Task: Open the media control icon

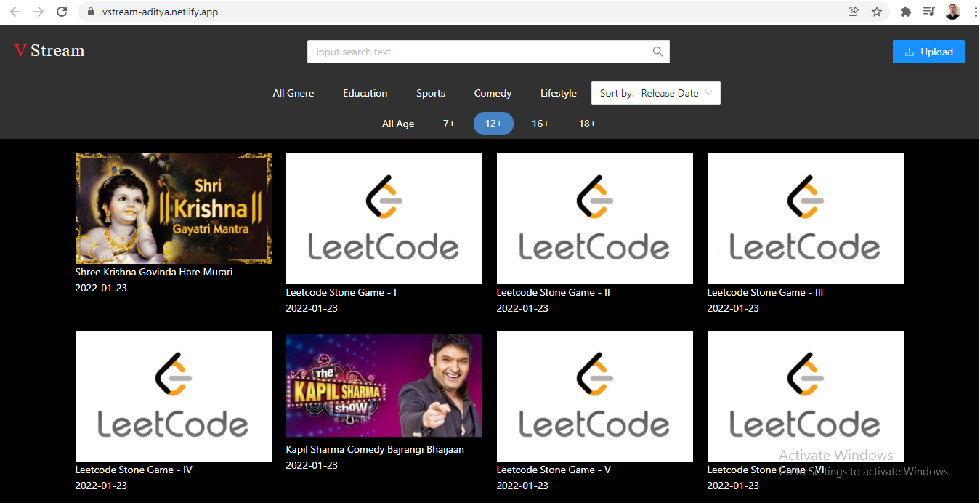Action: (928, 12)
